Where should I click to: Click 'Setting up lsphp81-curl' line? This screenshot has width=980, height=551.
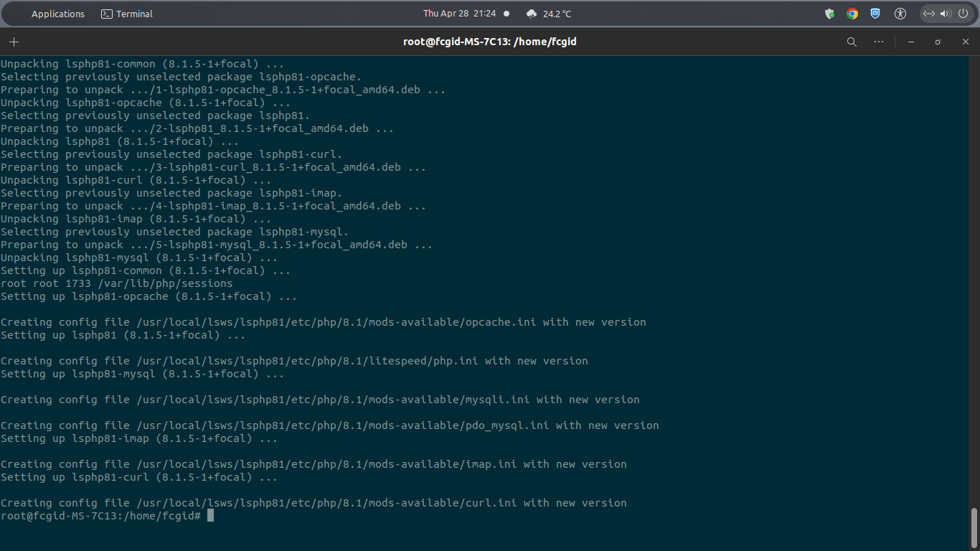tap(139, 477)
